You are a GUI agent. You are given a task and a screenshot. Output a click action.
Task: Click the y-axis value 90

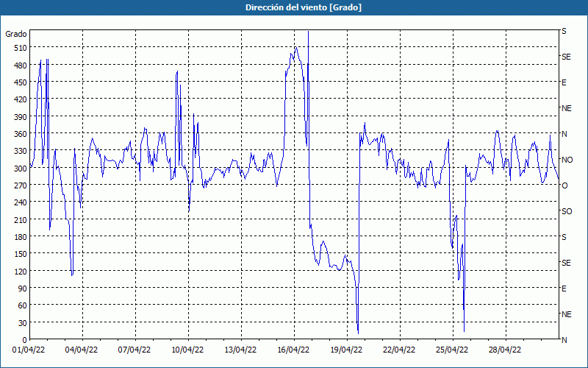click(x=23, y=289)
